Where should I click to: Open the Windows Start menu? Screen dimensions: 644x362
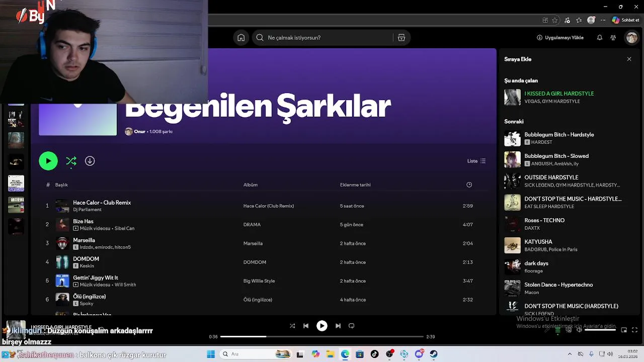pos(211,354)
